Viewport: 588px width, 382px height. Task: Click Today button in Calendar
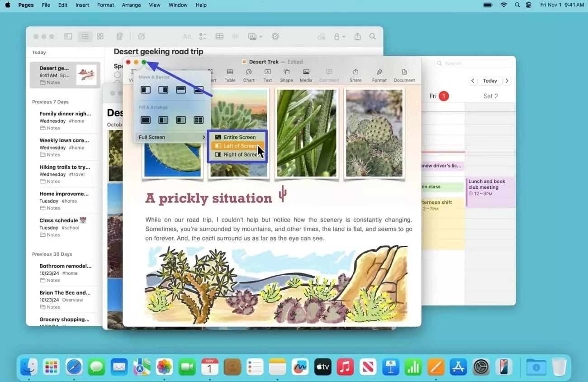(x=490, y=81)
